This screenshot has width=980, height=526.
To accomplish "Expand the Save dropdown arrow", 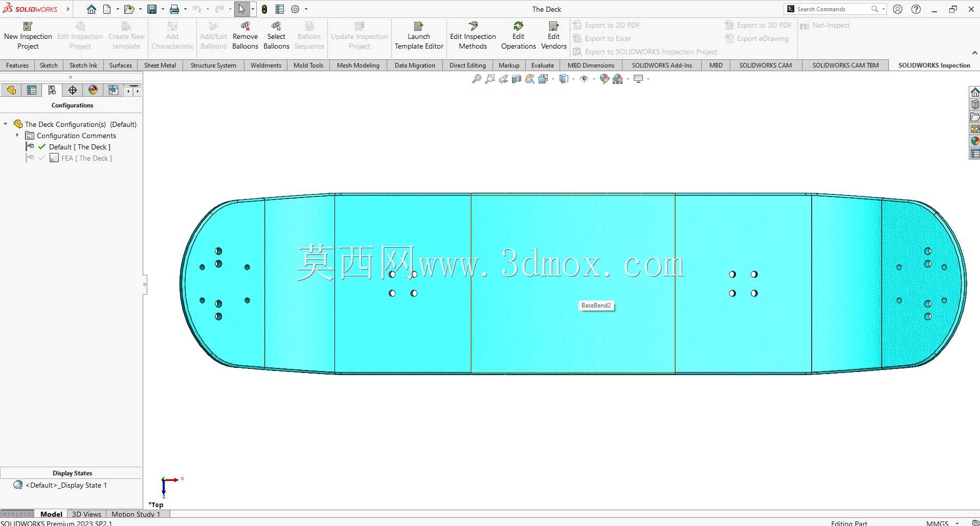I will (x=163, y=9).
